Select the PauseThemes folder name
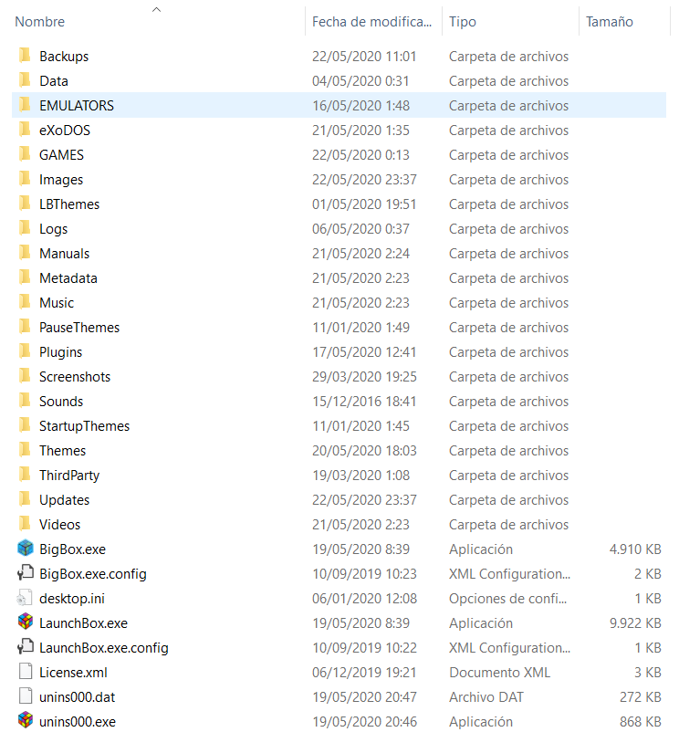 point(79,328)
